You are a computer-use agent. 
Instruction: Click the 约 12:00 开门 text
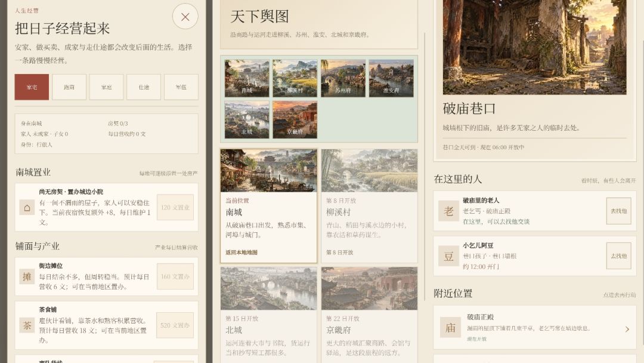481,267
